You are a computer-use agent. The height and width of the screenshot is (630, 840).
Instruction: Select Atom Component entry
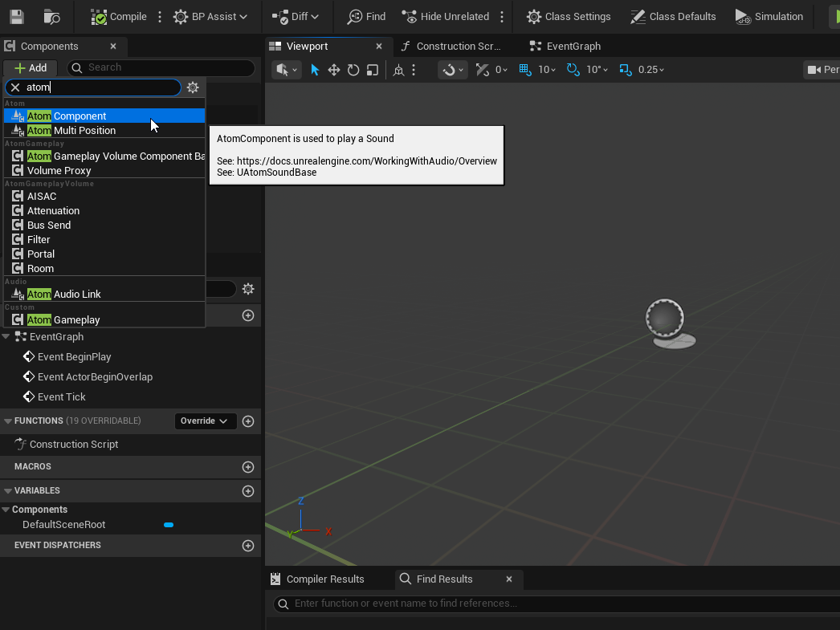coord(104,116)
